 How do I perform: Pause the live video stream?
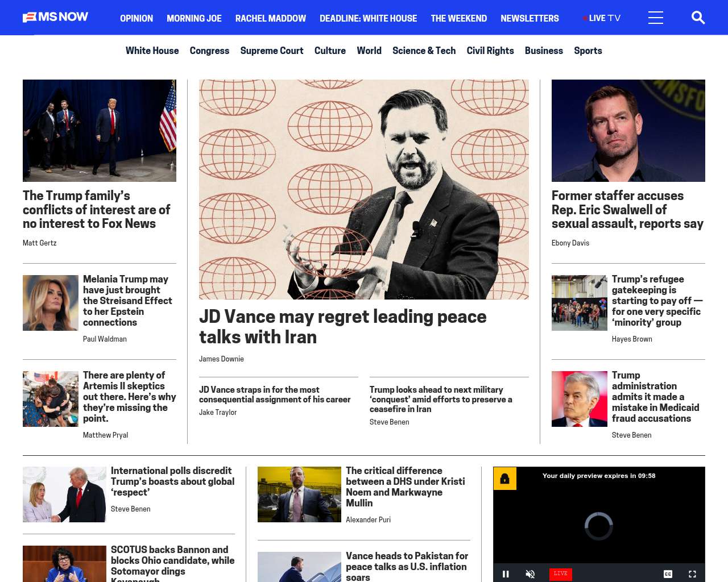(x=506, y=574)
